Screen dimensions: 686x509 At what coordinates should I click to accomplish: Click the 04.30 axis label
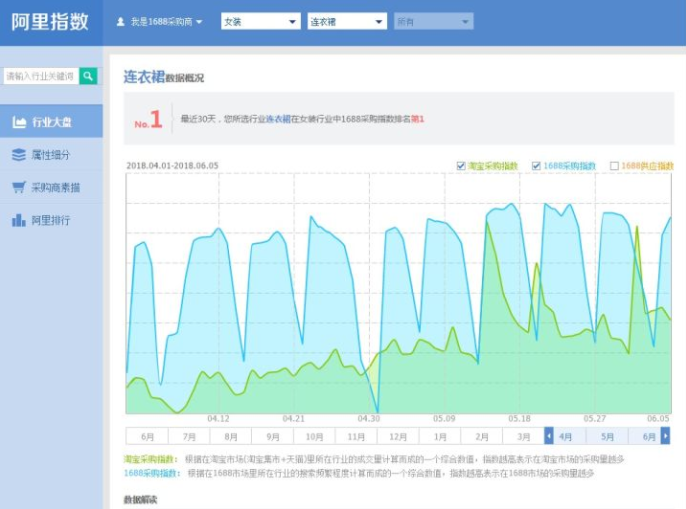click(368, 418)
